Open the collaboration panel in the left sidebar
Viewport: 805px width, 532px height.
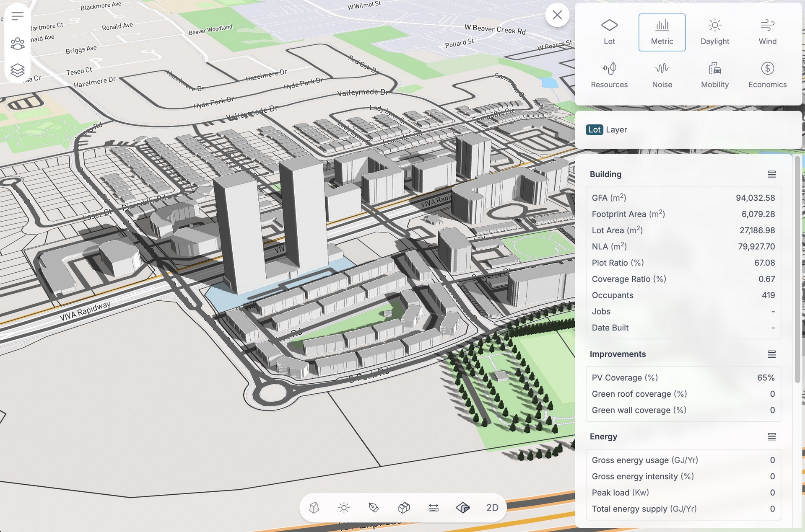(17, 43)
